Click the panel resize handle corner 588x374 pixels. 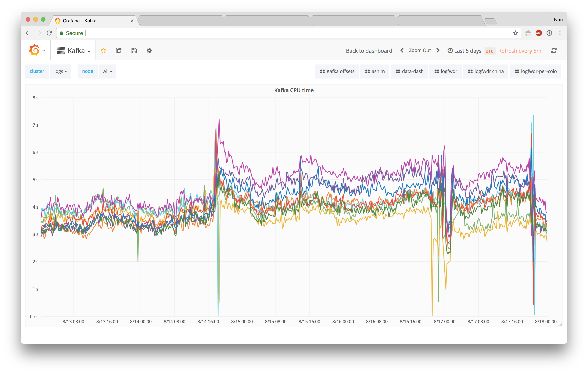(560, 325)
